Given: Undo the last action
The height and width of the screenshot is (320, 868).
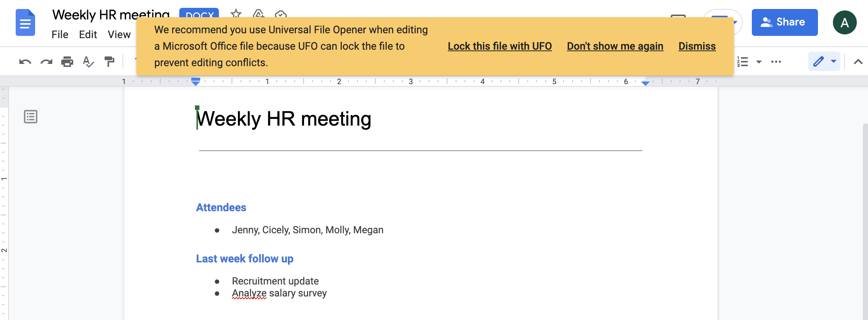Looking at the screenshot, I should pos(25,62).
